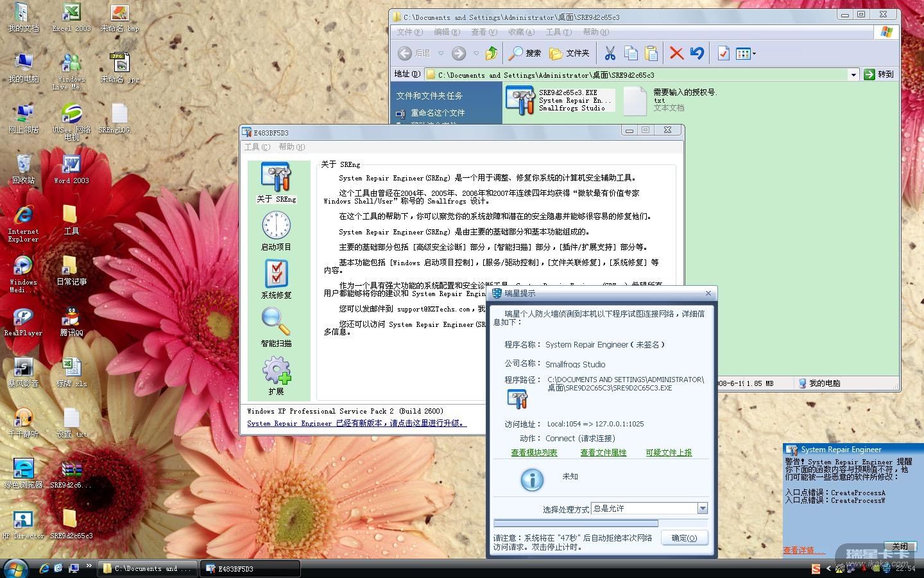This screenshot has height=578, width=924.
Task: Go up one folder level in Explorer
Action: [x=492, y=53]
